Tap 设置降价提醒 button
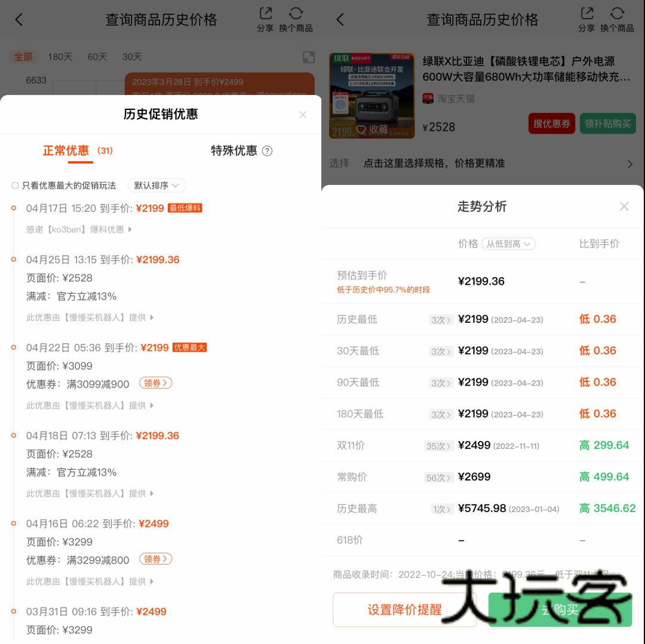The image size is (645, 644). pyautogui.click(x=404, y=609)
